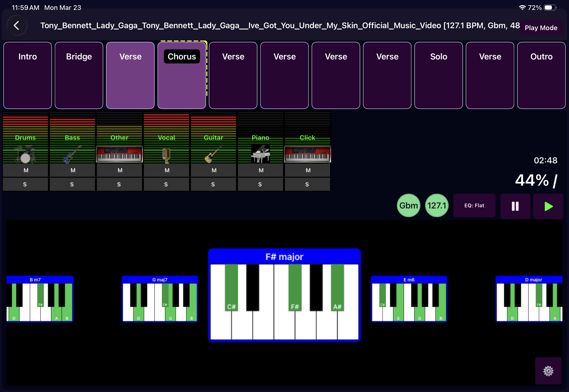Open the 127.1 tempo selector
The image size is (569, 392).
click(x=437, y=205)
